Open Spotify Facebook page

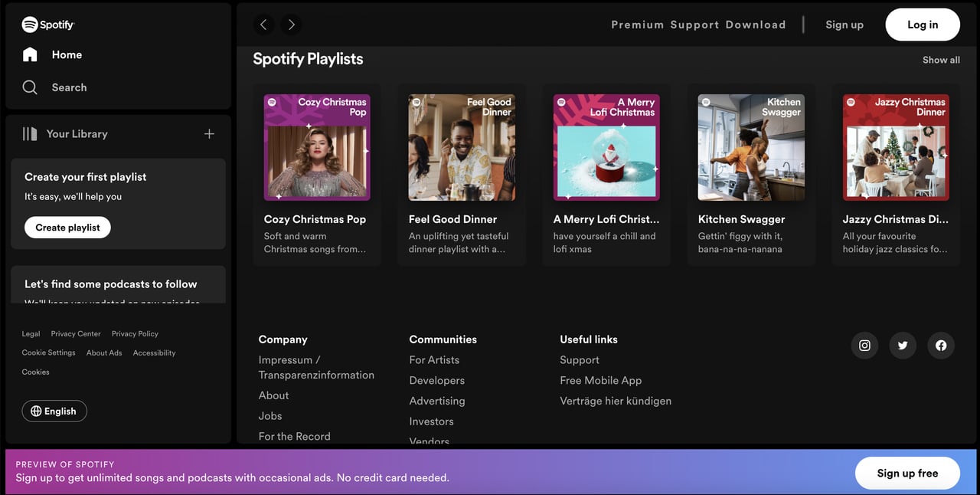(x=941, y=346)
